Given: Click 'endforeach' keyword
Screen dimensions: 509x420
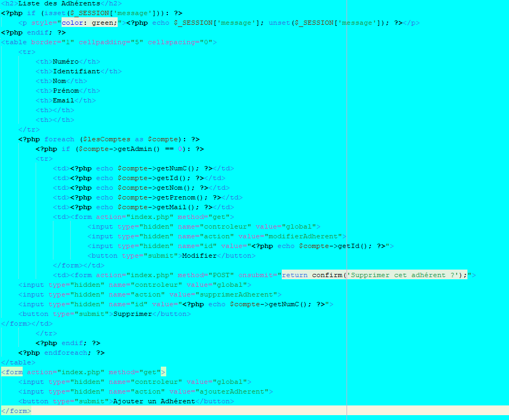Looking at the screenshot, I should click(66, 353).
